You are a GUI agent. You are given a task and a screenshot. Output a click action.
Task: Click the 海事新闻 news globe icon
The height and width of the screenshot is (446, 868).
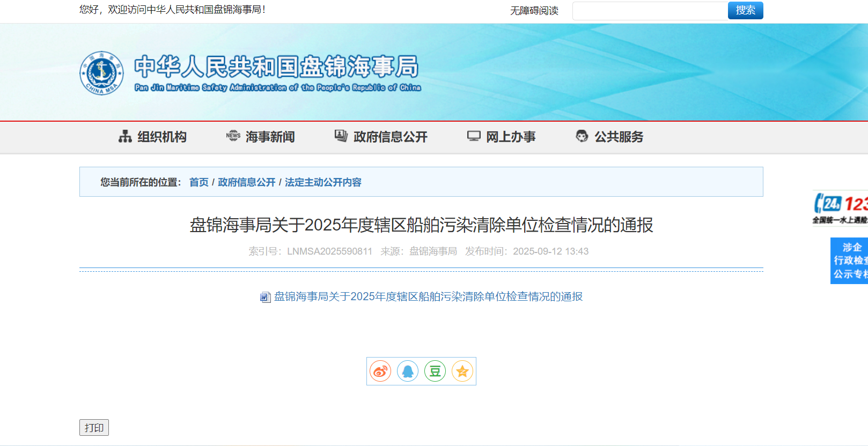point(233,136)
